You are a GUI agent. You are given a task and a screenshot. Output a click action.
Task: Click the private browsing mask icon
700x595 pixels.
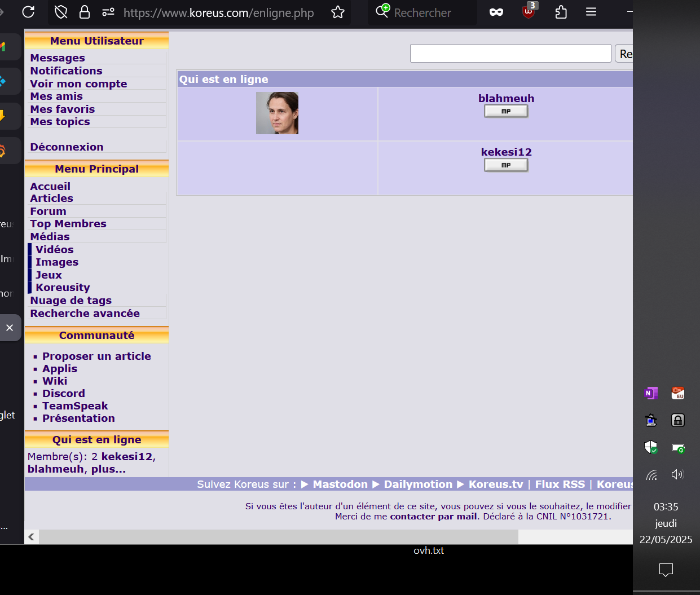(496, 12)
